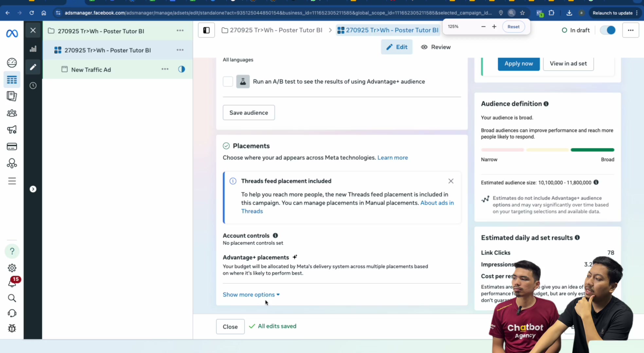Click Apply now button
This screenshot has height=353, width=644.
[519, 63]
